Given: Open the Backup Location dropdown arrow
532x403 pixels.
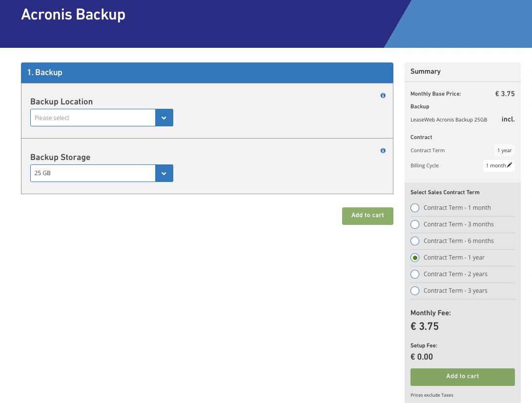Looking at the screenshot, I should (x=164, y=118).
